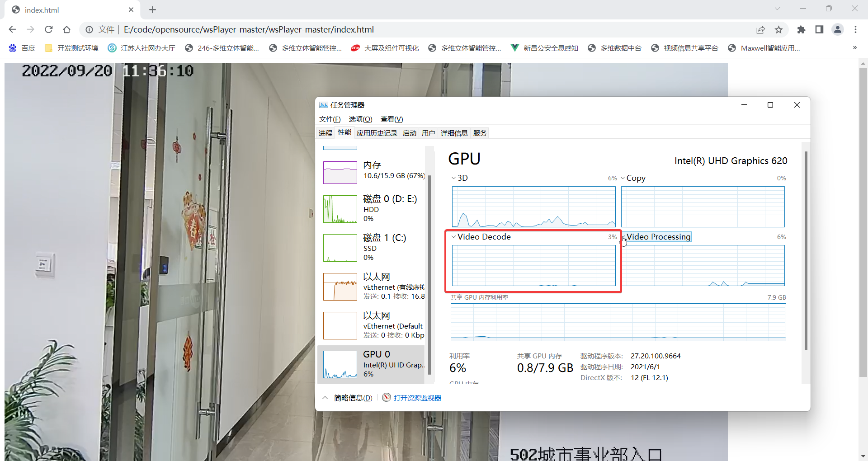Collapse the Copy graph section chevron
Screen dimensions: 868x461
point(623,178)
